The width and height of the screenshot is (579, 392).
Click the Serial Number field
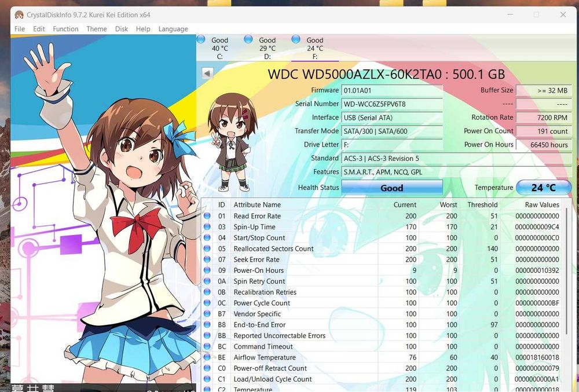pyautogui.click(x=392, y=104)
